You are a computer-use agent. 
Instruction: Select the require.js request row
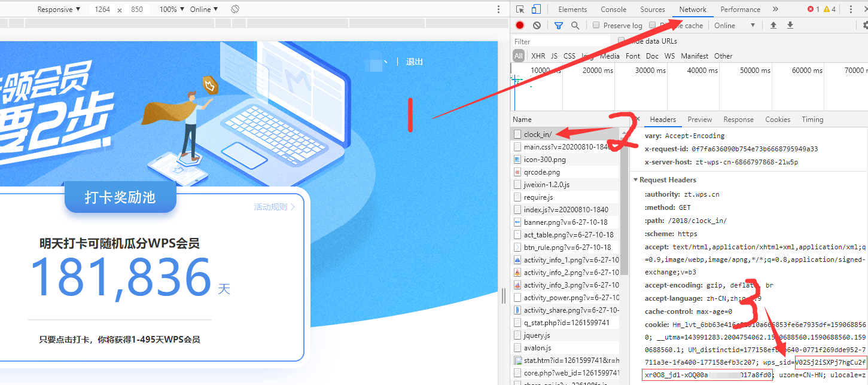565,197
